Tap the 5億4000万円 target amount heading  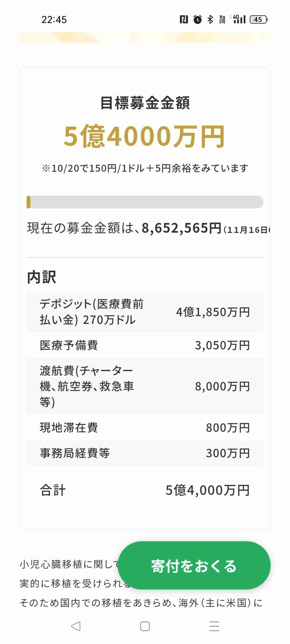(144, 137)
